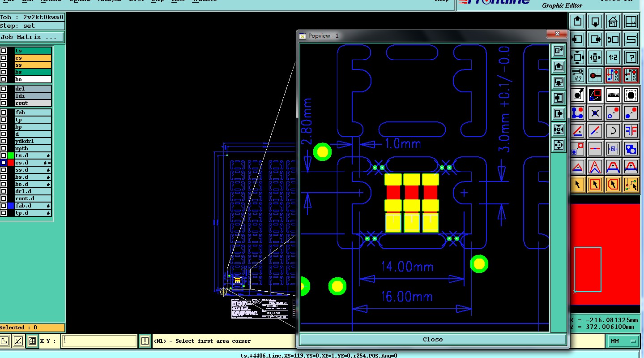Image resolution: width=644 pixels, height=358 pixels.
Task: Select the ruler measure tool
Action: pyautogui.click(x=613, y=95)
